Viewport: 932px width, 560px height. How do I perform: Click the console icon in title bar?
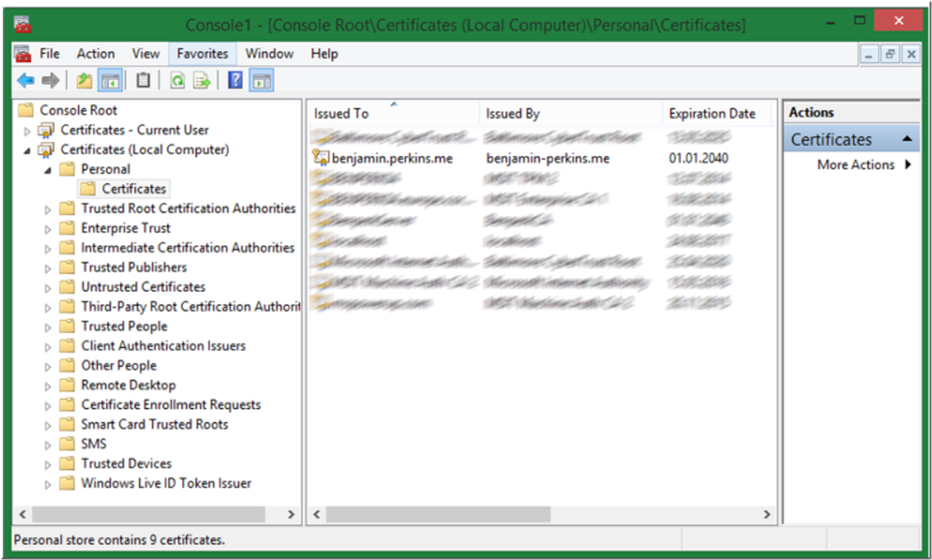pyautogui.click(x=22, y=24)
